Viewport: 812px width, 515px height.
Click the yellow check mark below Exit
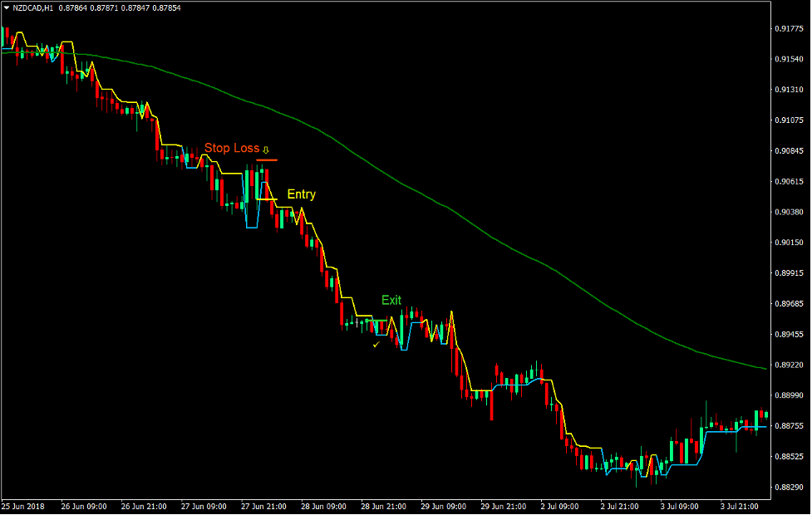(x=376, y=344)
